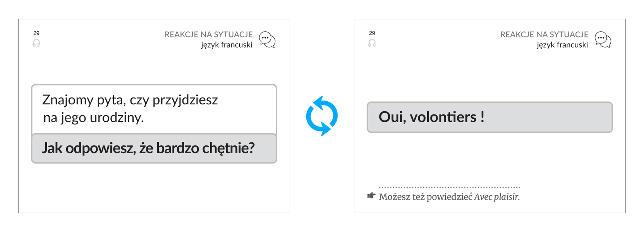The height and width of the screenshot is (232, 644).
Task: Click the pointing hand icon near tip
Action: pos(371,196)
